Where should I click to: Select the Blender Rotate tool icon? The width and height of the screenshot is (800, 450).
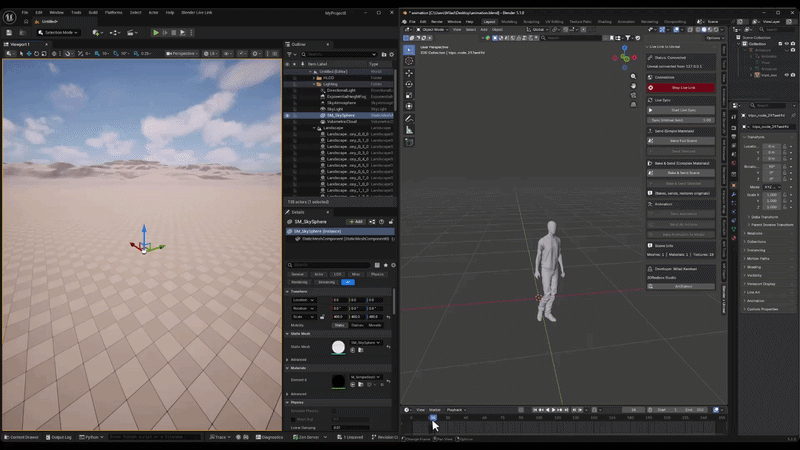(x=409, y=85)
